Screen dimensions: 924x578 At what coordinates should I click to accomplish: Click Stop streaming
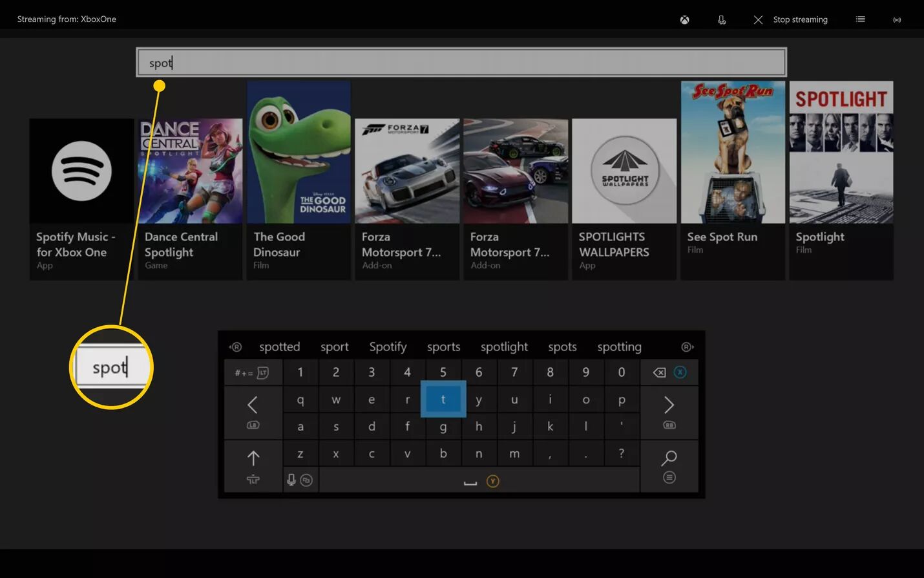click(791, 19)
